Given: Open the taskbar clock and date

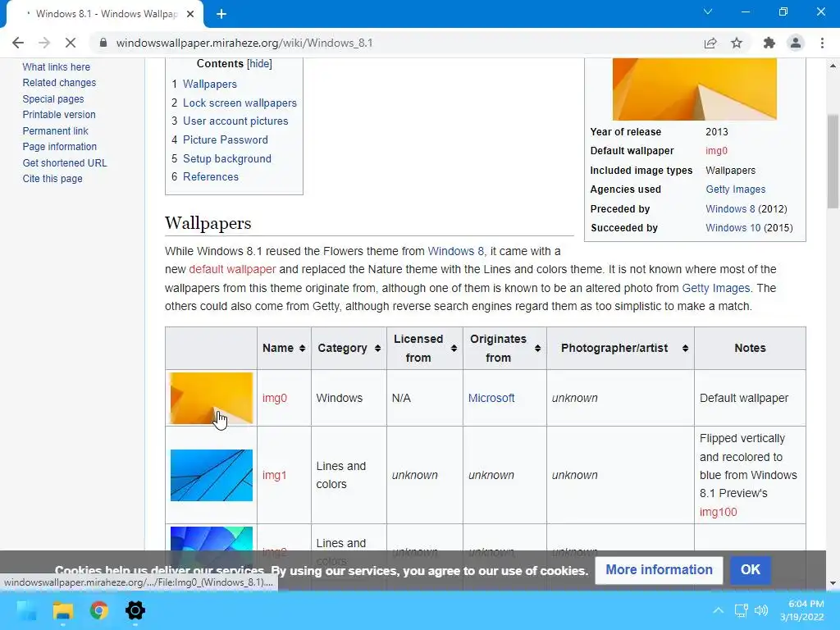Looking at the screenshot, I should [802, 610].
